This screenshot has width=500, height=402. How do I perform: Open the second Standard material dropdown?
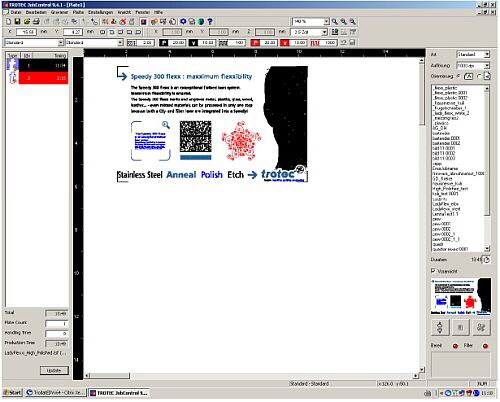(120, 43)
